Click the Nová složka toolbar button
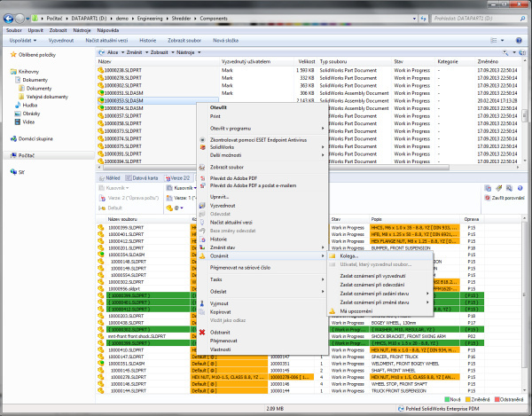 click(225, 41)
